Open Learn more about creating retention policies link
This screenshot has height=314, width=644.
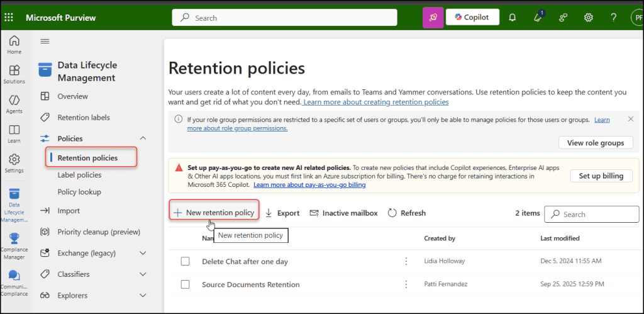click(375, 101)
